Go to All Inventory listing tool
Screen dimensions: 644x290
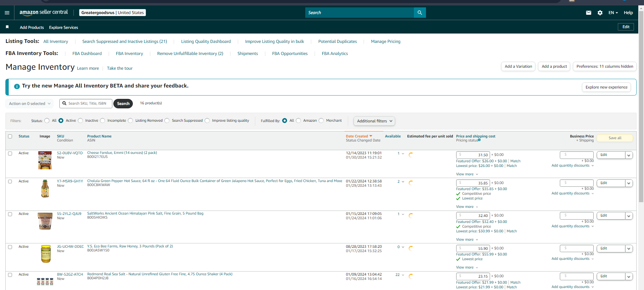tap(56, 42)
